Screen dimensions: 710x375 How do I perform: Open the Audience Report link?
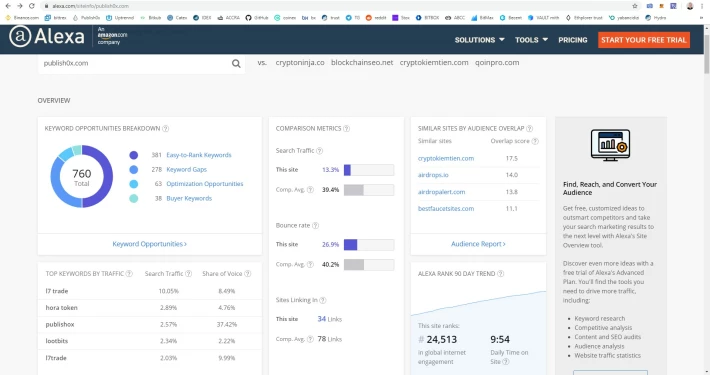pos(478,244)
